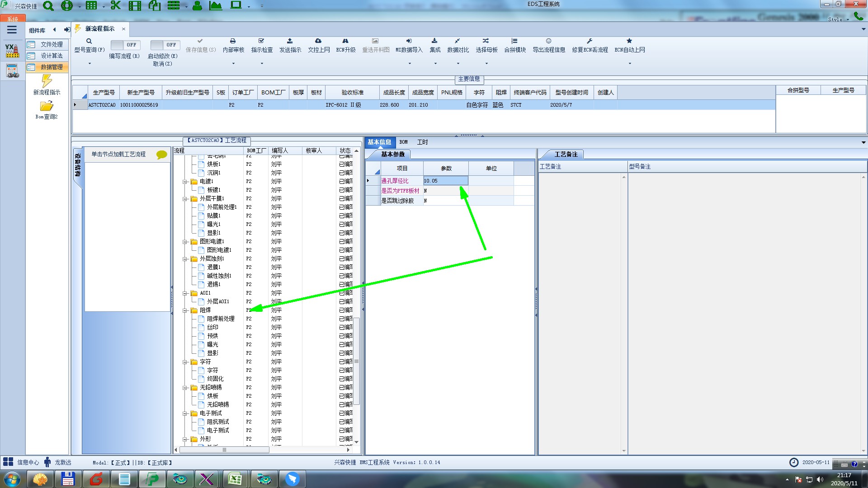This screenshot has height=488, width=868.
Task: Toggle the 编写流程 OFF switch
Action: click(x=125, y=45)
